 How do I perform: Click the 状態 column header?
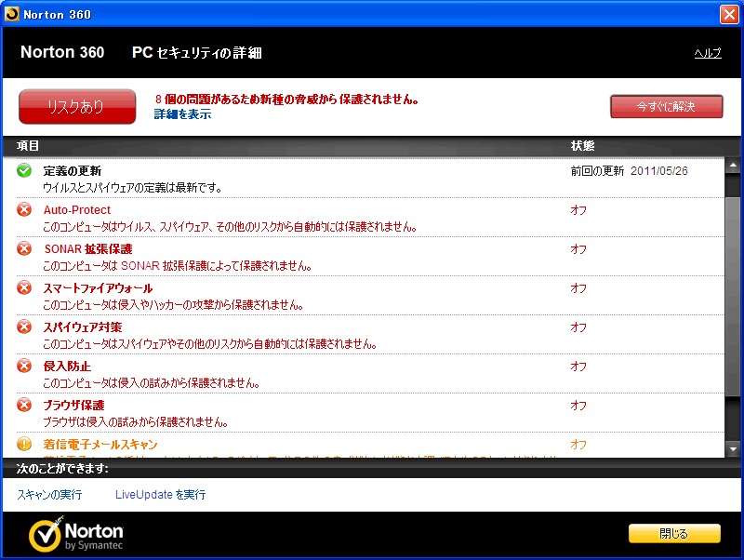[x=583, y=146]
